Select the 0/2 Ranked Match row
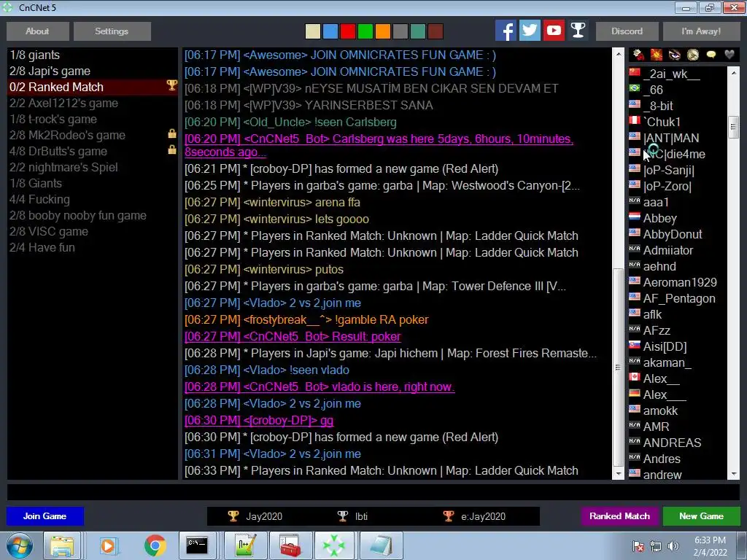The image size is (747, 560). coord(93,87)
